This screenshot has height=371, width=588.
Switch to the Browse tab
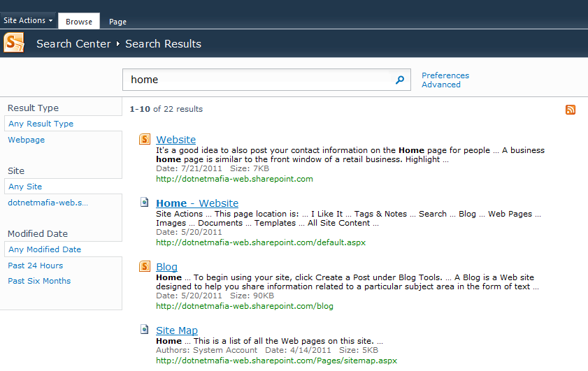click(x=79, y=22)
